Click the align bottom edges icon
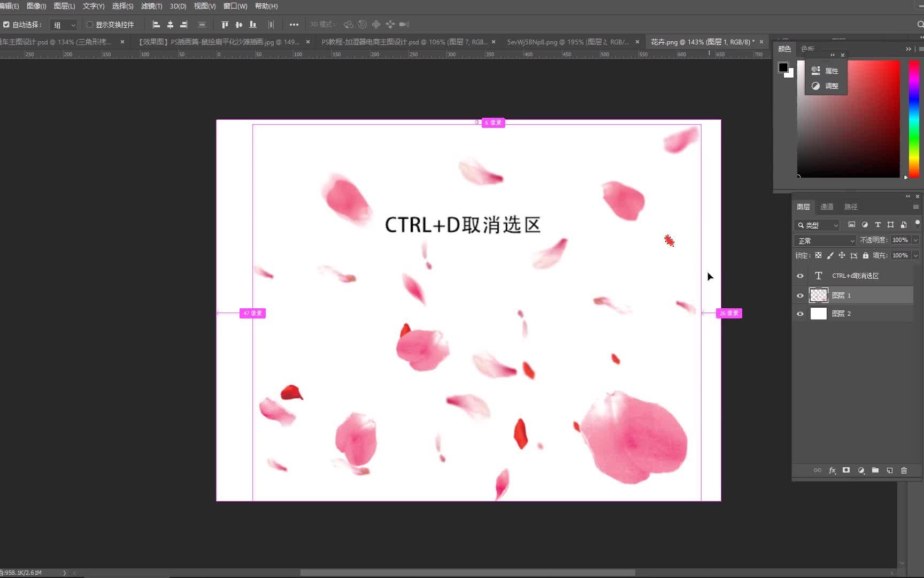The width and height of the screenshot is (924, 578). tap(253, 25)
